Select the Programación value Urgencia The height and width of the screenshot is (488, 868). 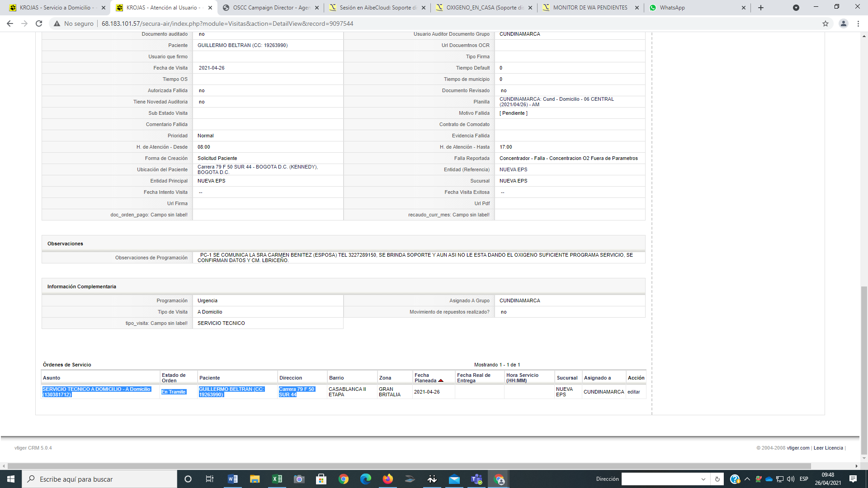point(208,300)
